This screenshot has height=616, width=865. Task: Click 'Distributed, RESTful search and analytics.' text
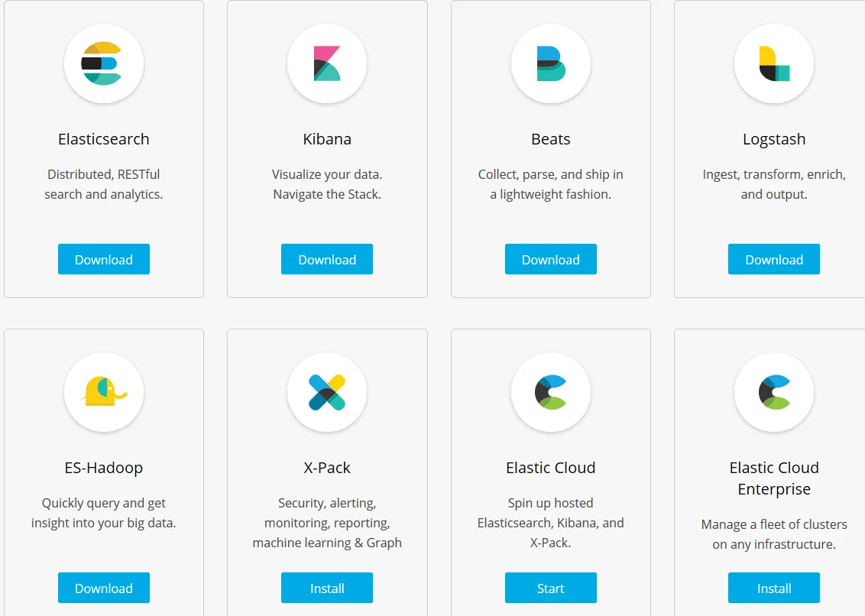click(104, 184)
